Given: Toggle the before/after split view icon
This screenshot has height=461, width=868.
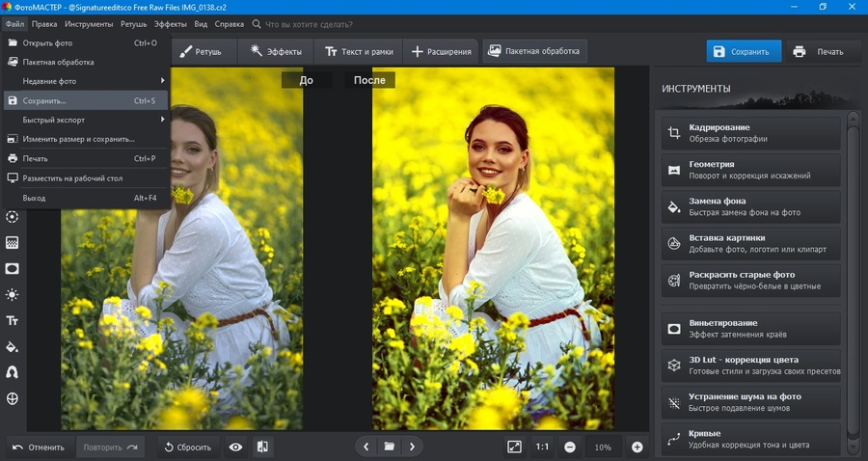Looking at the screenshot, I should click(262, 447).
